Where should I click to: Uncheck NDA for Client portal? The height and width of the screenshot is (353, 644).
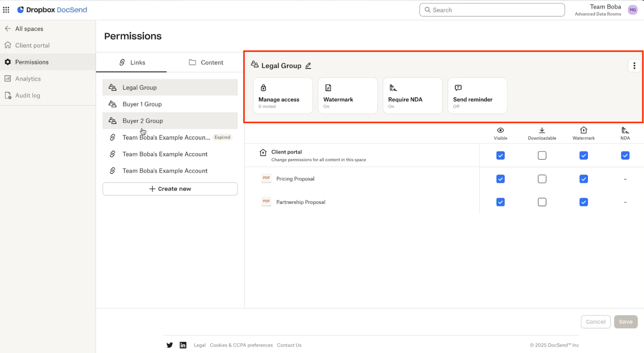[625, 156]
